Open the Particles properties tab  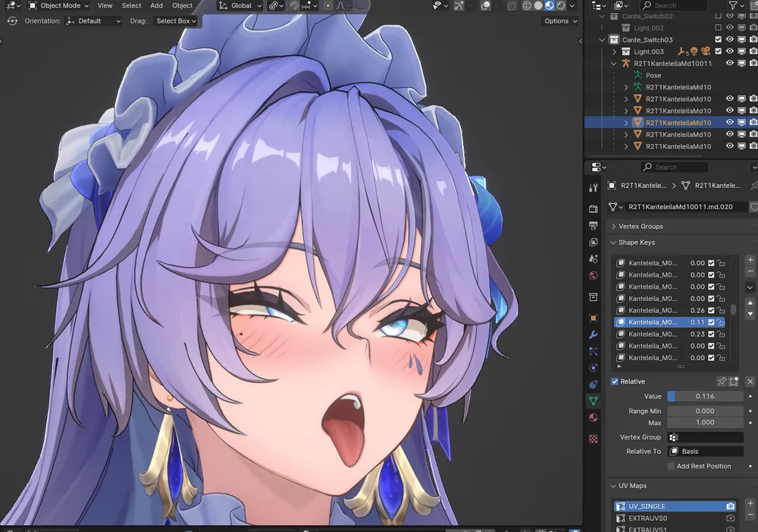click(594, 352)
